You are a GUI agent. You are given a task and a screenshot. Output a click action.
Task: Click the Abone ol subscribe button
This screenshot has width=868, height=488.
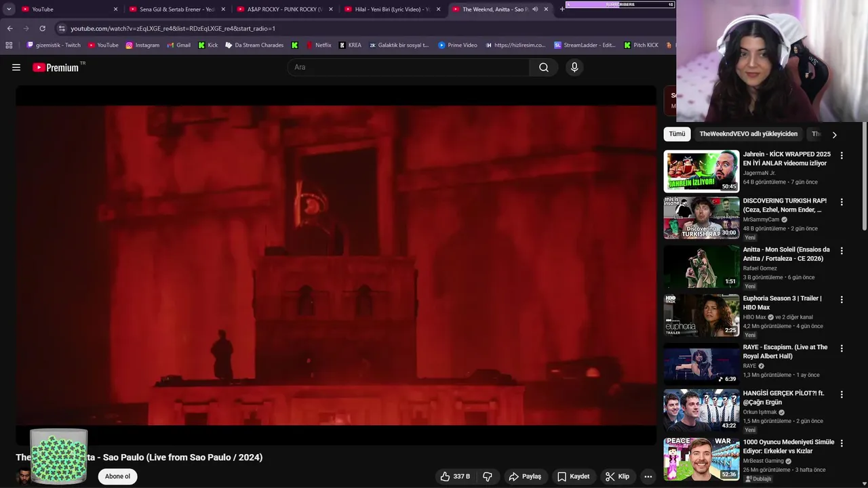[x=117, y=476]
